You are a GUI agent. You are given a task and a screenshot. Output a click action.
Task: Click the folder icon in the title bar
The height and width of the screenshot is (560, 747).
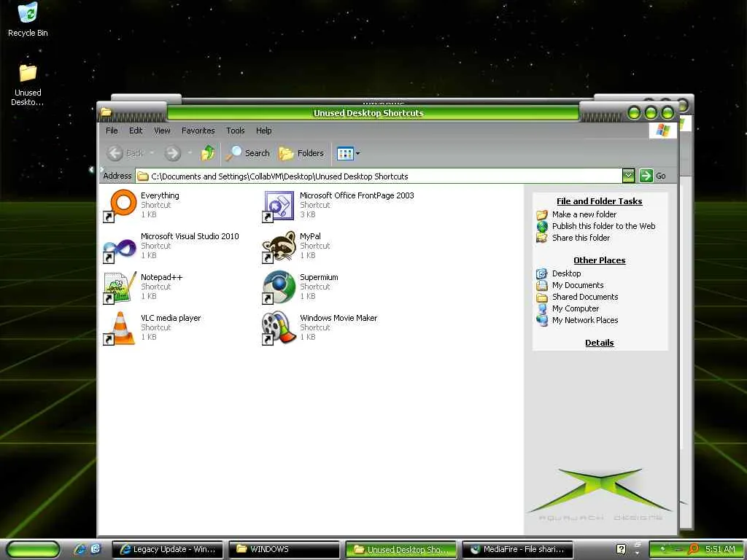(107, 113)
